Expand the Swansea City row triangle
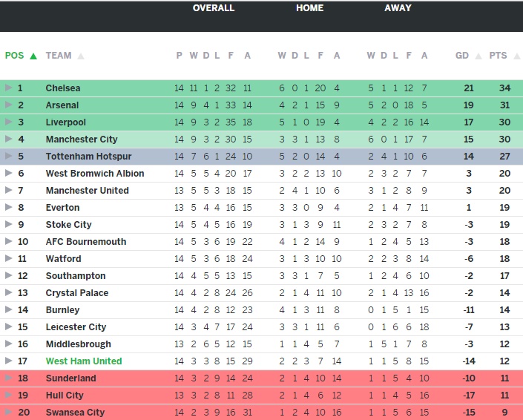The width and height of the screenshot is (523, 420). click(8, 412)
